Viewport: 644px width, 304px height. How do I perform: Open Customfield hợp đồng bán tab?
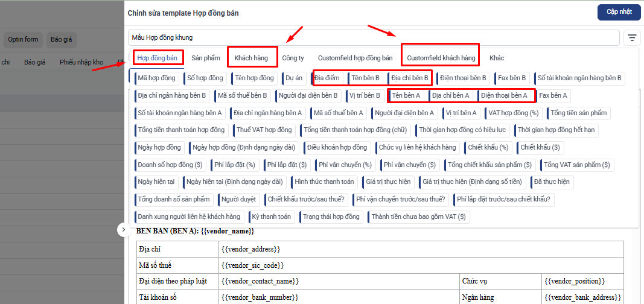coord(355,59)
